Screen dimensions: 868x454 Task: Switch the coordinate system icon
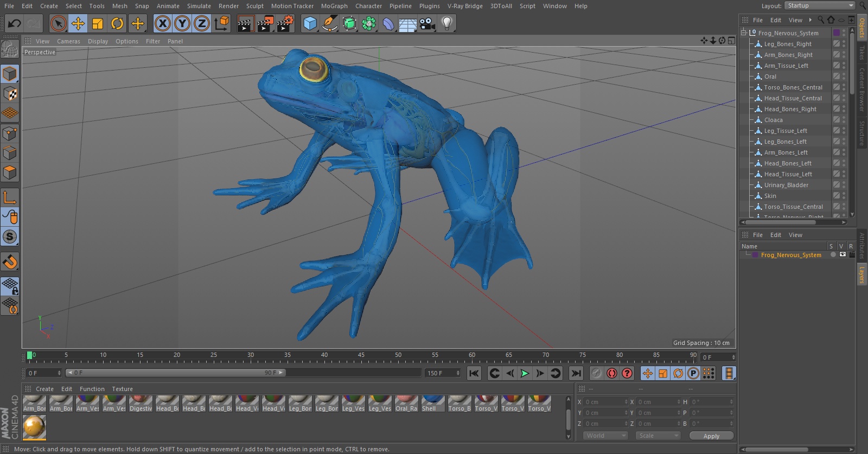click(222, 23)
